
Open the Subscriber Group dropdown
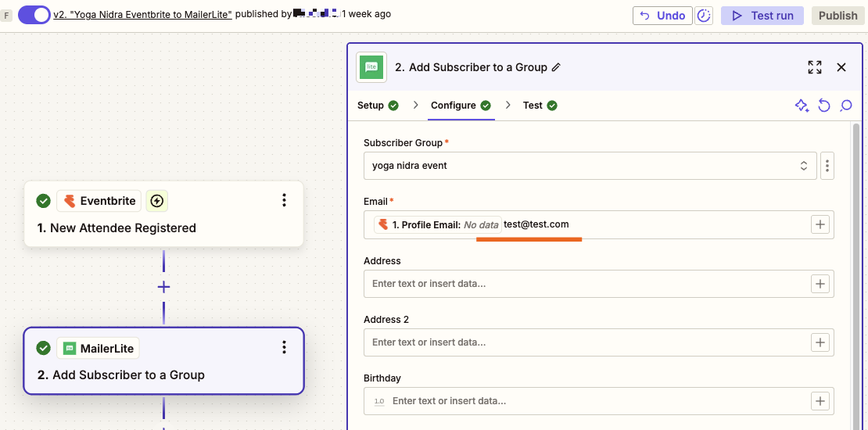(590, 166)
